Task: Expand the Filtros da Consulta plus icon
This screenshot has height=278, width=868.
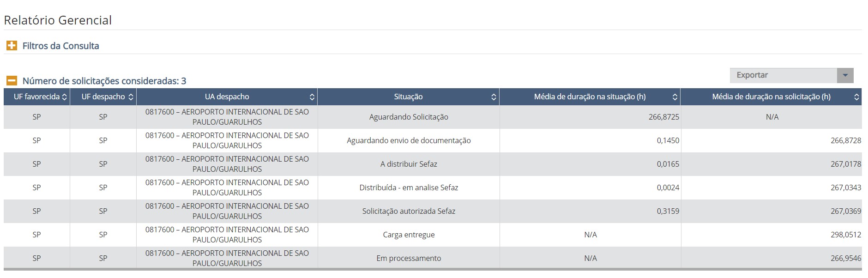Action: [12, 46]
